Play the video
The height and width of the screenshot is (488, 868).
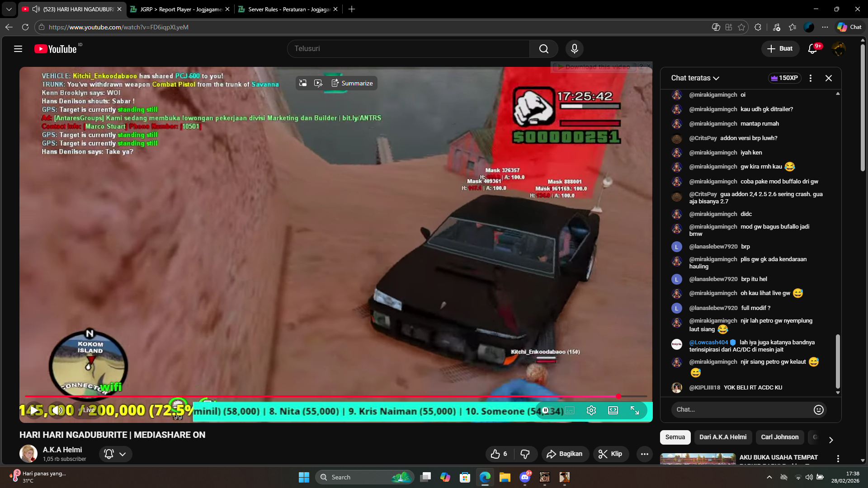(x=34, y=410)
